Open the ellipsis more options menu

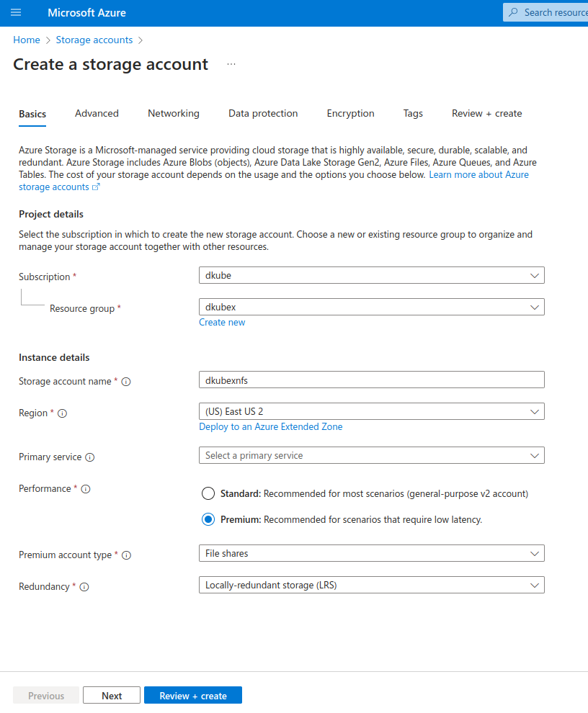pyautogui.click(x=231, y=64)
